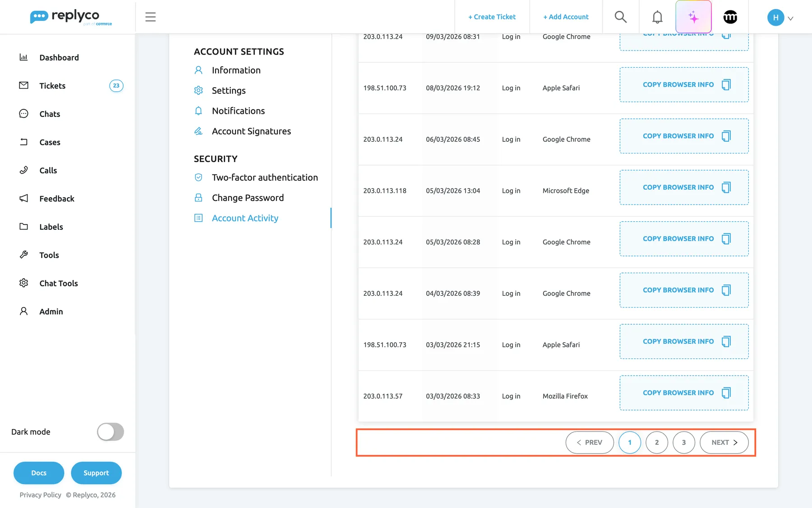Select page 1 in pagination
Image resolution: width=812 pixels, height=508 pixels.
click(x=630, y=443)
